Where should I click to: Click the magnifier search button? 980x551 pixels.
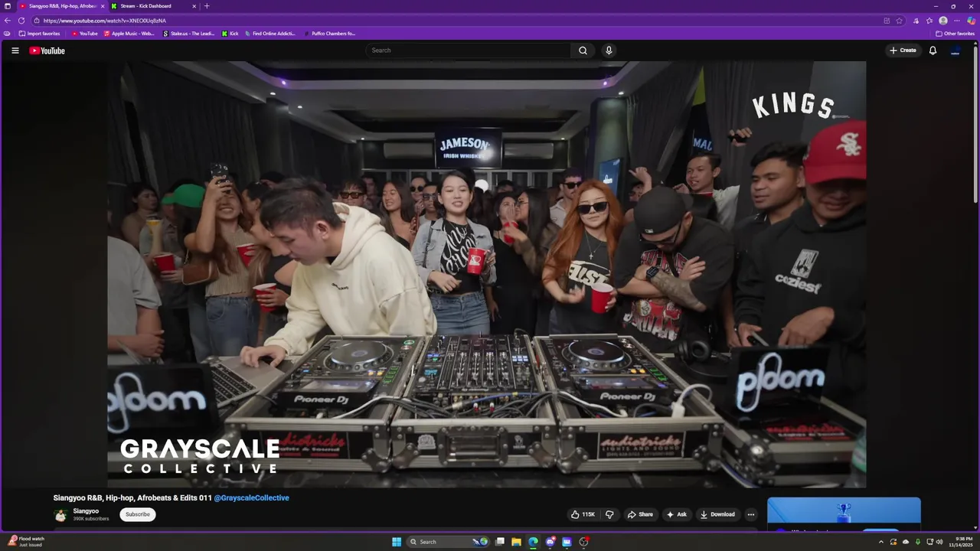click(x=583, y=51)
